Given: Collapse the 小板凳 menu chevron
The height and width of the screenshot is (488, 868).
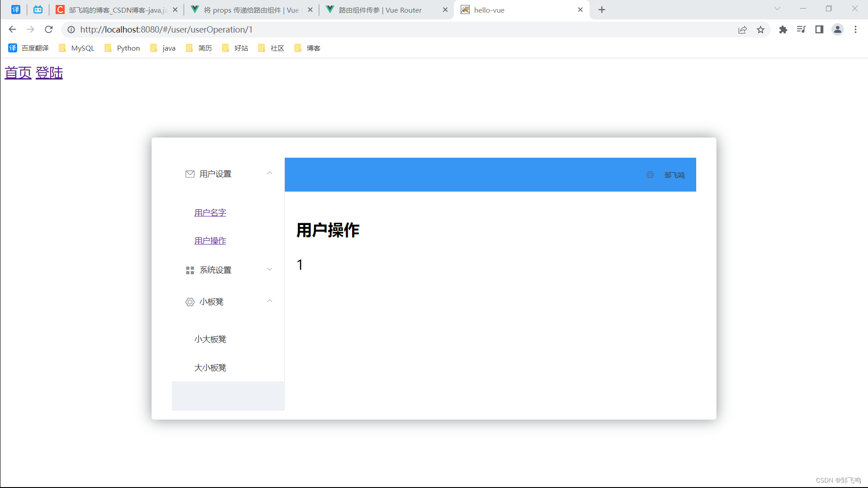Looking at the screenshot, I should coord(269,301).
